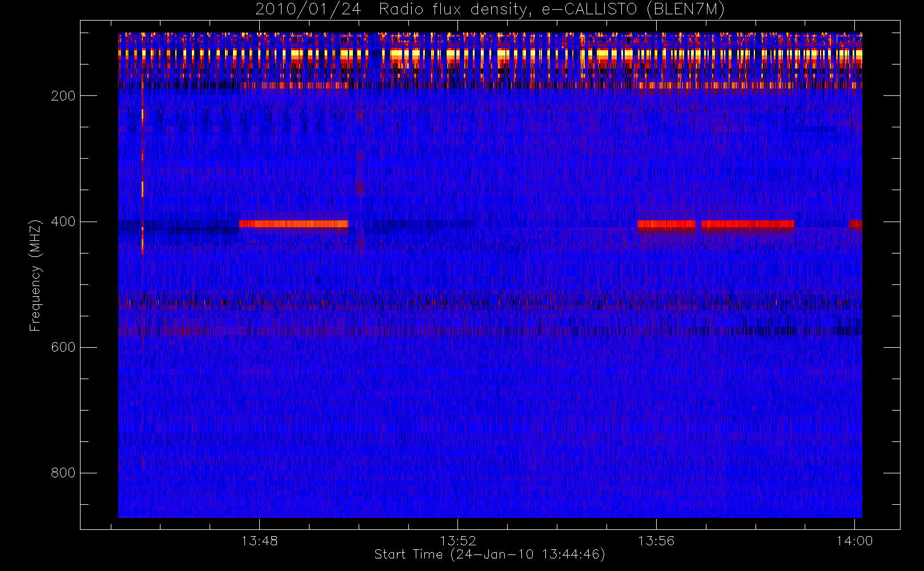Select the 800 frequency tick label

pos(63,473)
